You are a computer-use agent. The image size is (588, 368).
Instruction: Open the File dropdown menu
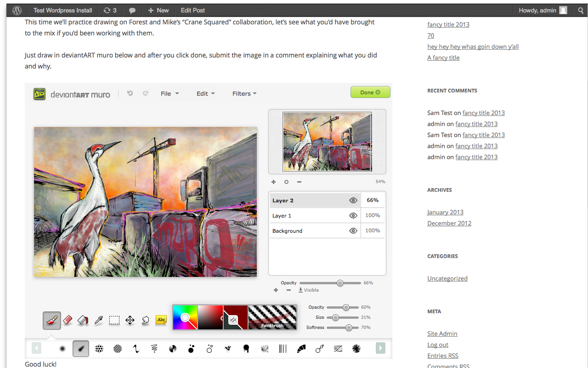(x=170, y=93)
